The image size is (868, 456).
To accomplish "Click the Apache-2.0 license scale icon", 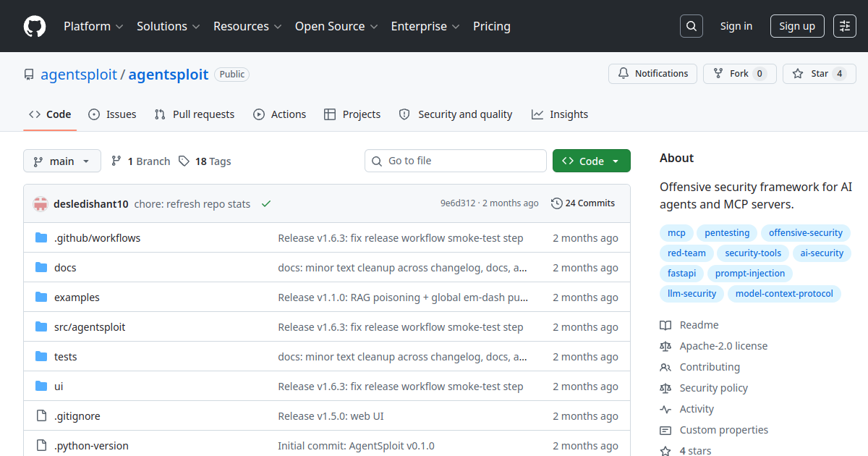I will 665,346.
